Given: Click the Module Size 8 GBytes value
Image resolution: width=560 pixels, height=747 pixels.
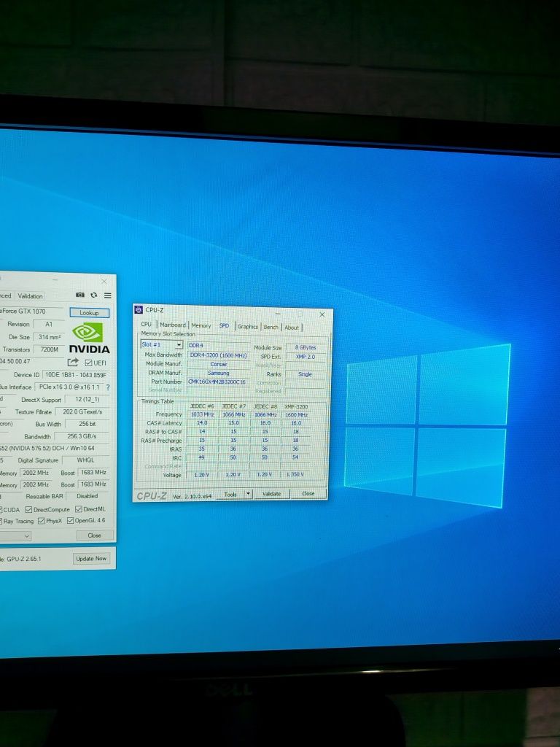Looking at the screenshot, I should [306, 348].
